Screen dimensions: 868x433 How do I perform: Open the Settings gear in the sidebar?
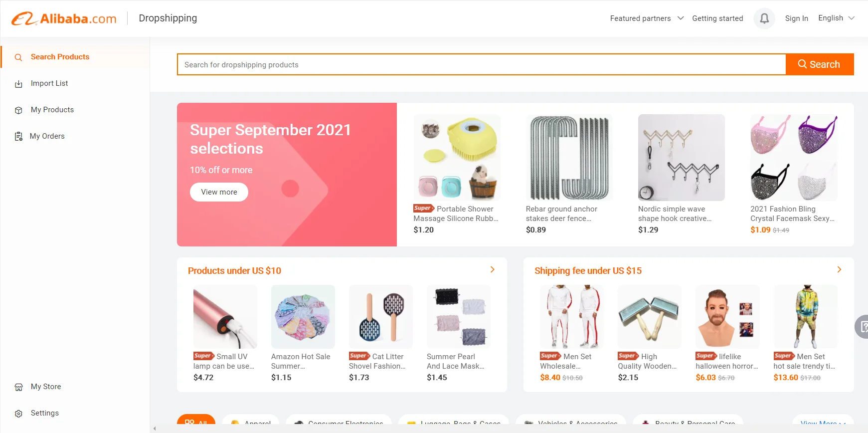pos(18,413)
